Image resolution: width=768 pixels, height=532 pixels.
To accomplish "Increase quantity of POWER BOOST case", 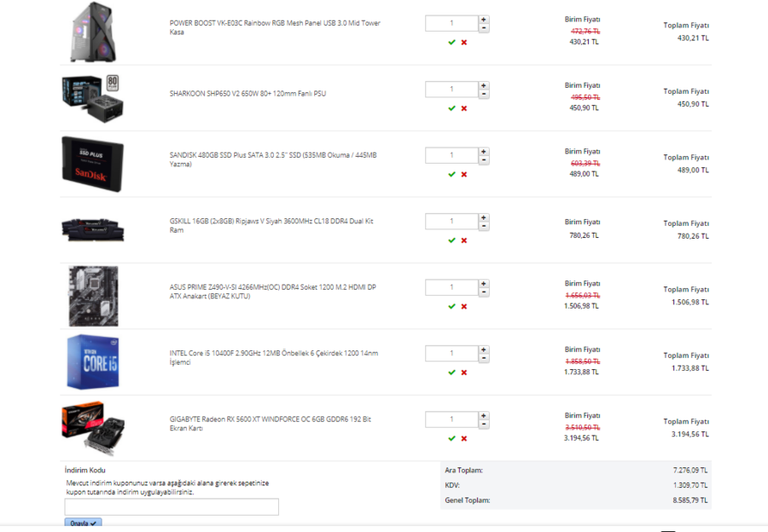I will click(x=484, y=19).
